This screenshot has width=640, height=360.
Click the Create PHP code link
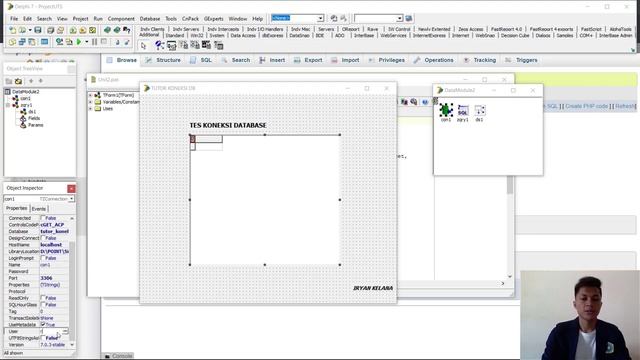coord(587,106)
